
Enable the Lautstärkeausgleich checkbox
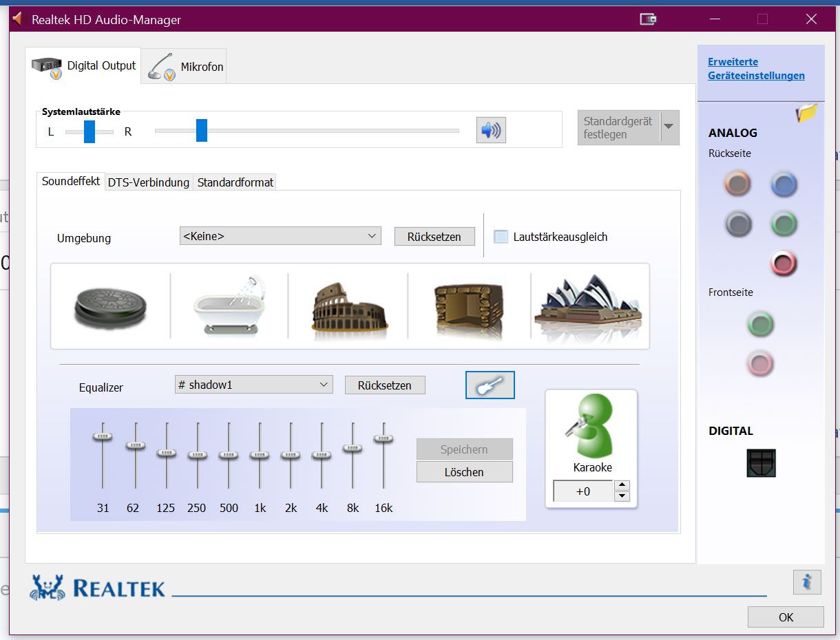[501, 237]
